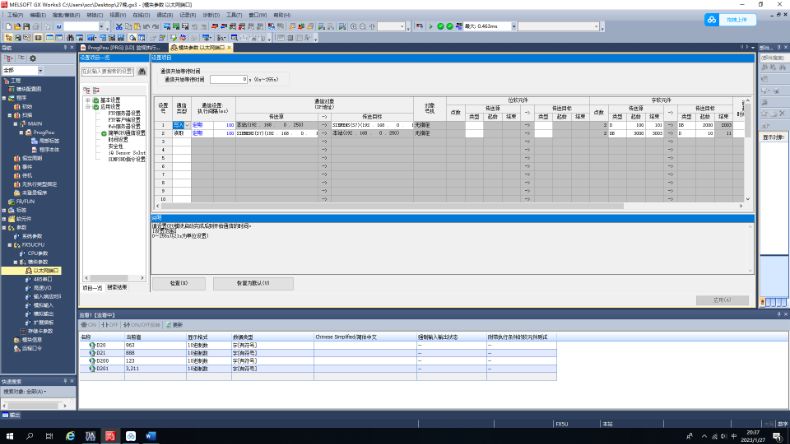Open the 全部 filter dropdown in navigation panel
The width and height of the screenshot is (790, 444).
coord(40,70)
